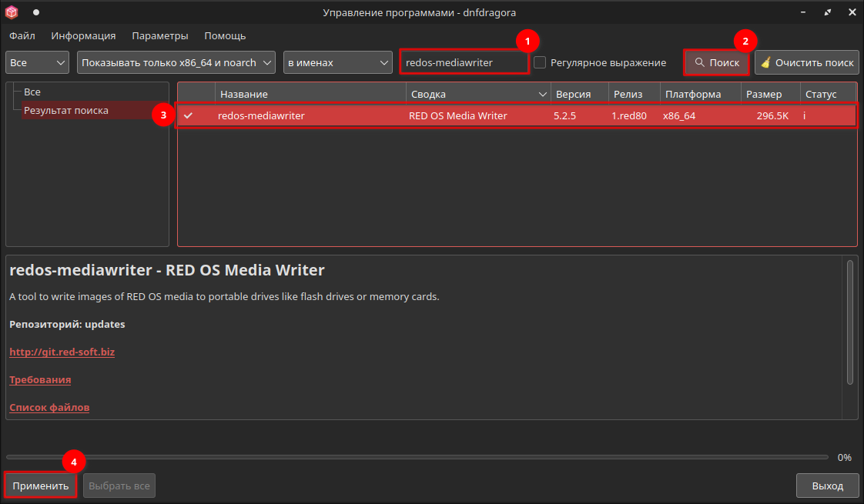Viewport: 864px width, 504px height.
Task: Click the Платформа column header
Action: point(700,94)
